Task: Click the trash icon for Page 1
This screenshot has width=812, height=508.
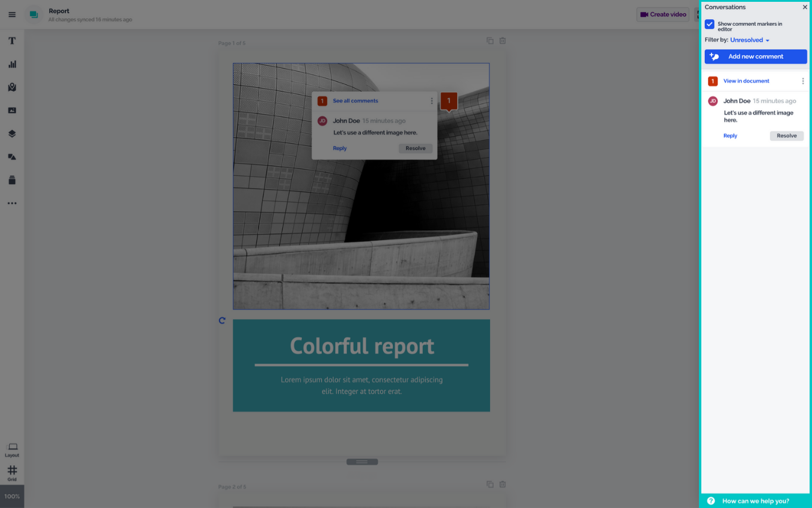Action: pos(502,41)
